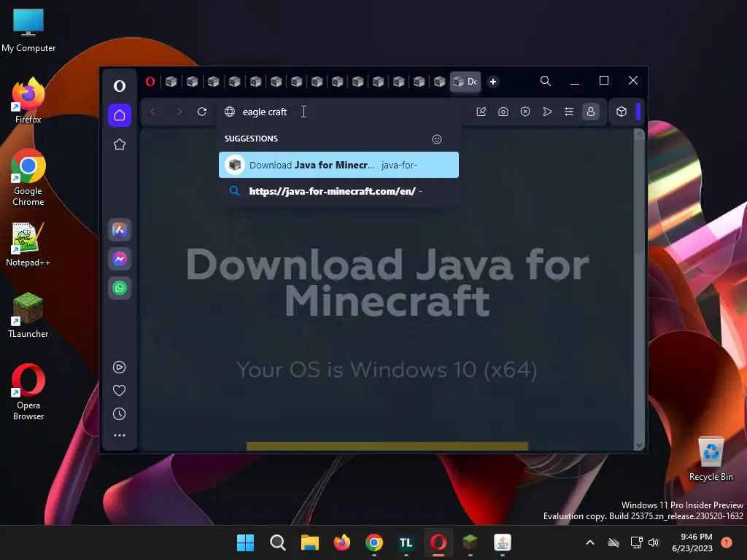Open Google Chrome desktop shortcut
The width and height of the screenshot is (747, 560).
pos(28,177)
